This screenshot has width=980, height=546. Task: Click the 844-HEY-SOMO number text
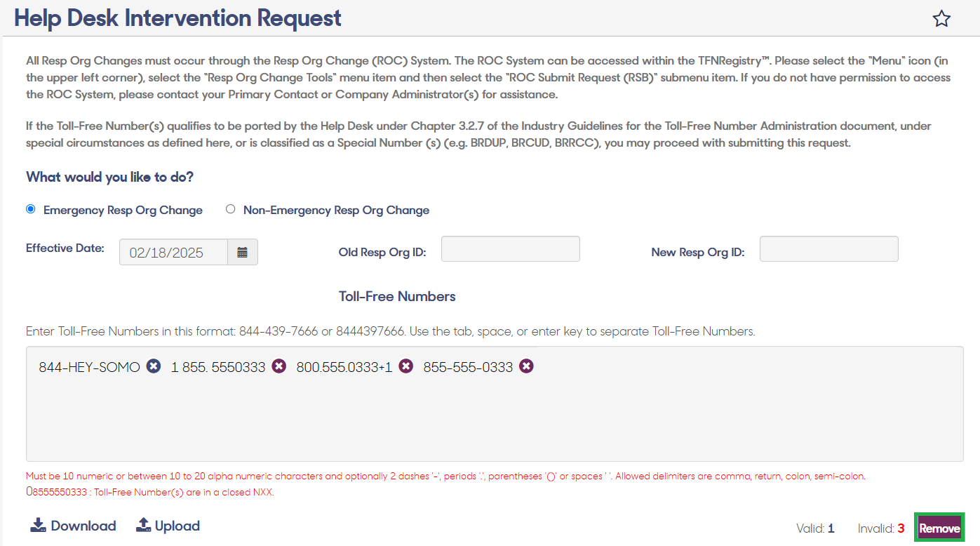coord(90,367)
